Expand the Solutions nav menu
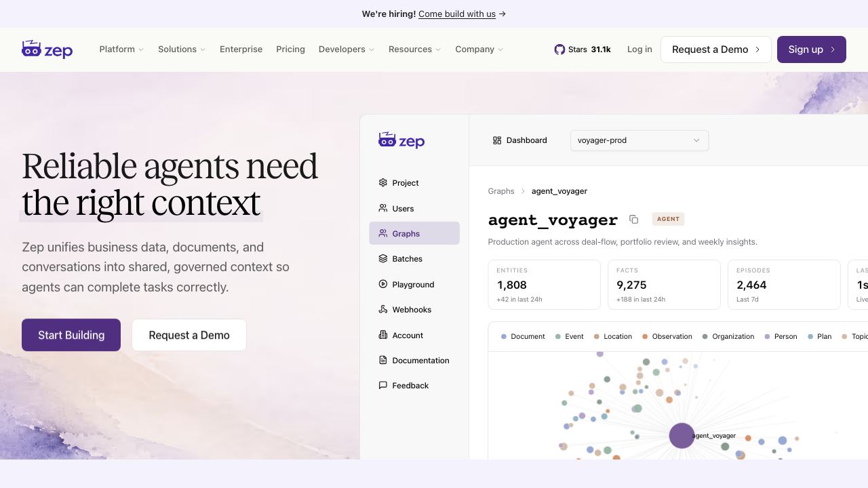This screenshot has height=488, width=868. point(182,49)
